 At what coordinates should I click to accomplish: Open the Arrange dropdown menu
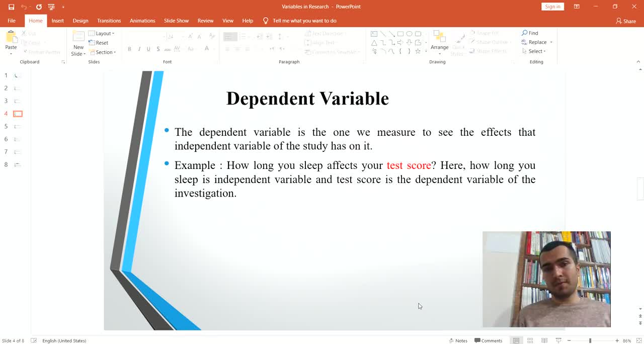point(439,47)
